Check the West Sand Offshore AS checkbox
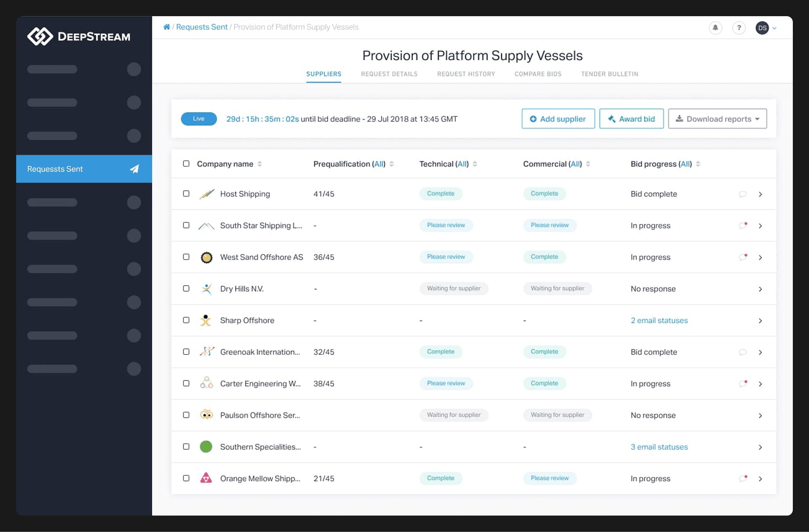This screenshot has height=532, width=809. pos(186,256)
